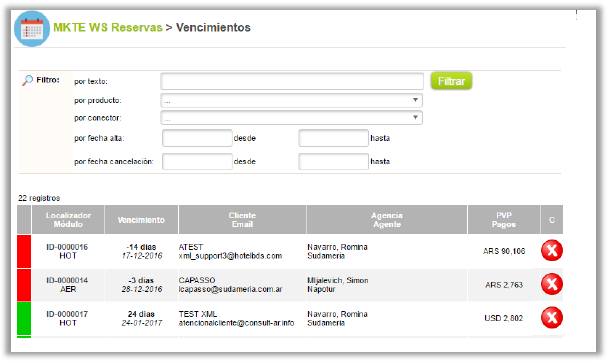Sort by Localizador Módulo column header

68,220
